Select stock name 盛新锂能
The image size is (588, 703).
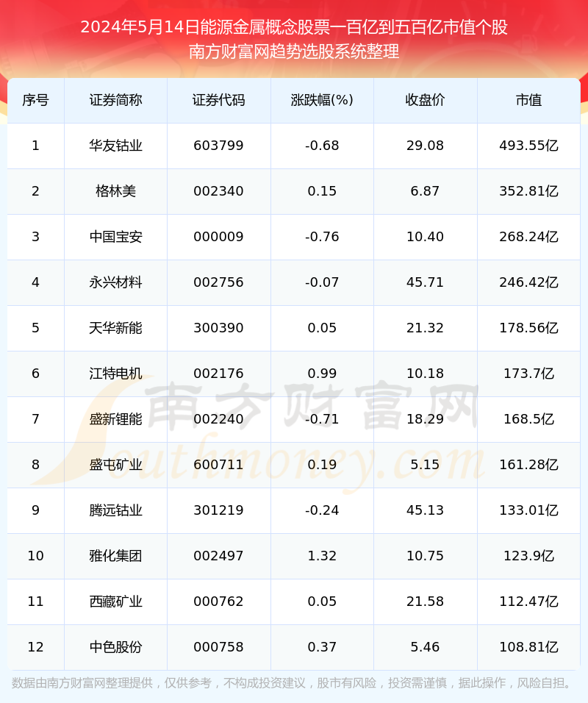click(x=115, y=419)
